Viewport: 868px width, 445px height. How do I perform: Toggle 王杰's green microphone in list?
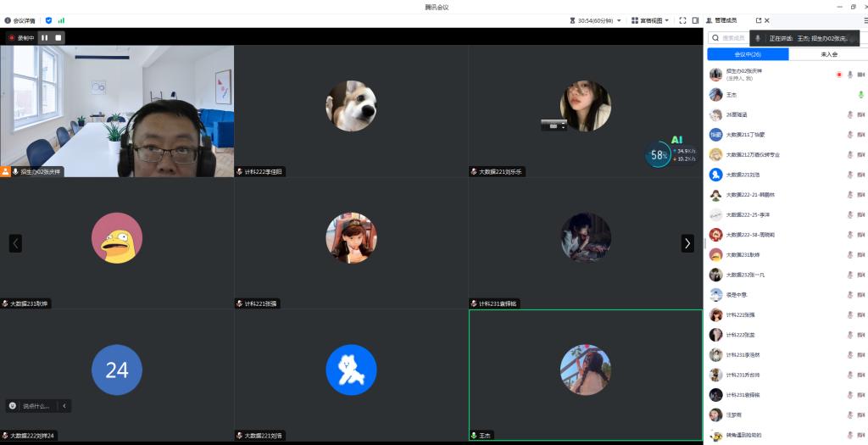[x=860, y=95]
